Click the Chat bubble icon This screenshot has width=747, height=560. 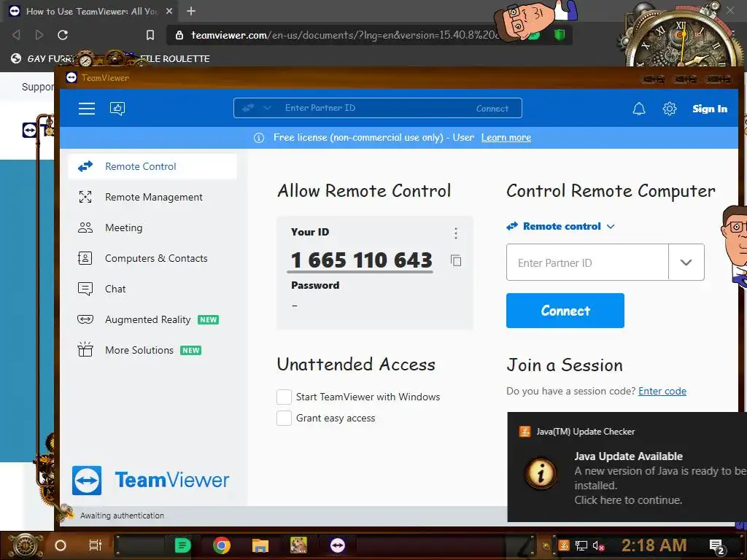[x=85, y=289]
